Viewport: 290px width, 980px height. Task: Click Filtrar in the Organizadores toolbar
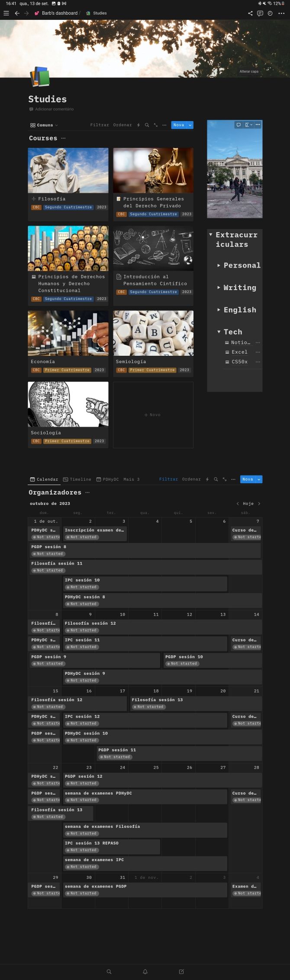point(168,479)
